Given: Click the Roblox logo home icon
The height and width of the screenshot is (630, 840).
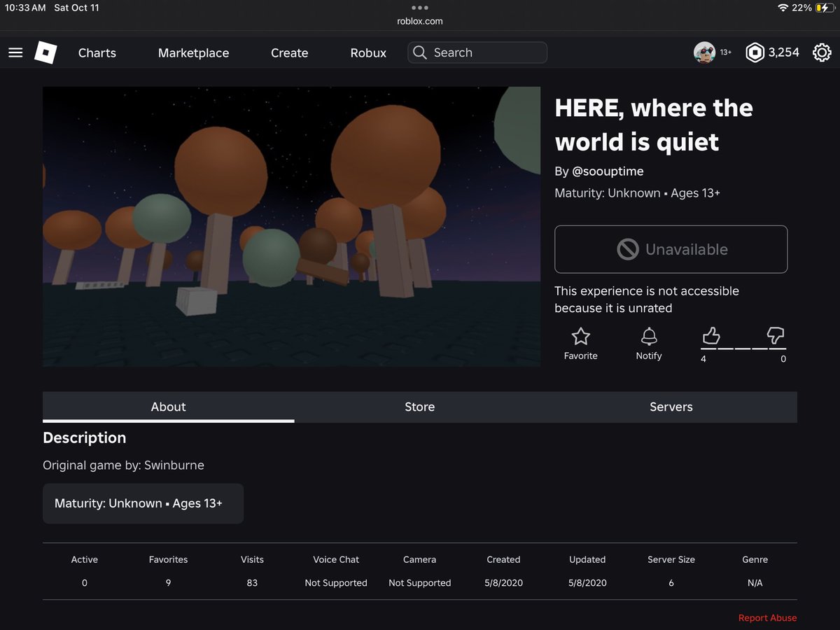Looking at the screenshot, I should pyautogui.click(x=46, y=52).
